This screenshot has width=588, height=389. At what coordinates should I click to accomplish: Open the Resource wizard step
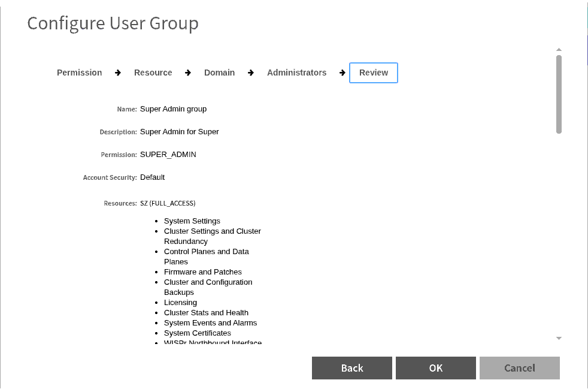[153, 73]
